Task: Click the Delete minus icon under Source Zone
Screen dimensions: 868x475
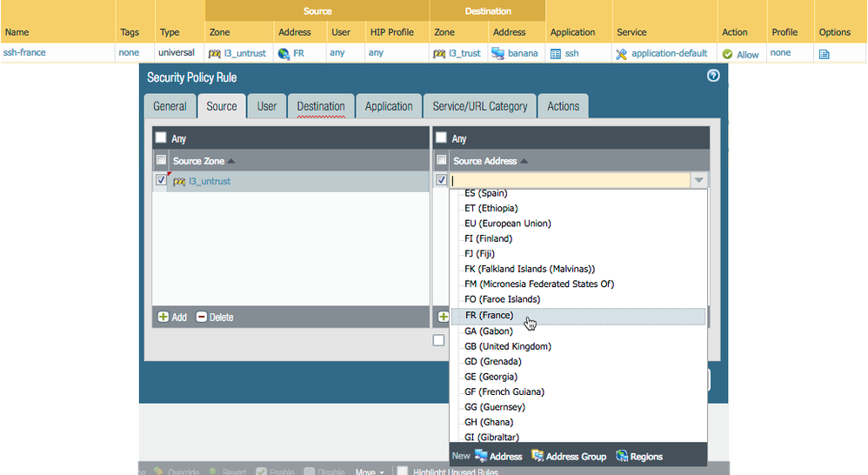Action: click(x=202, y=318)
